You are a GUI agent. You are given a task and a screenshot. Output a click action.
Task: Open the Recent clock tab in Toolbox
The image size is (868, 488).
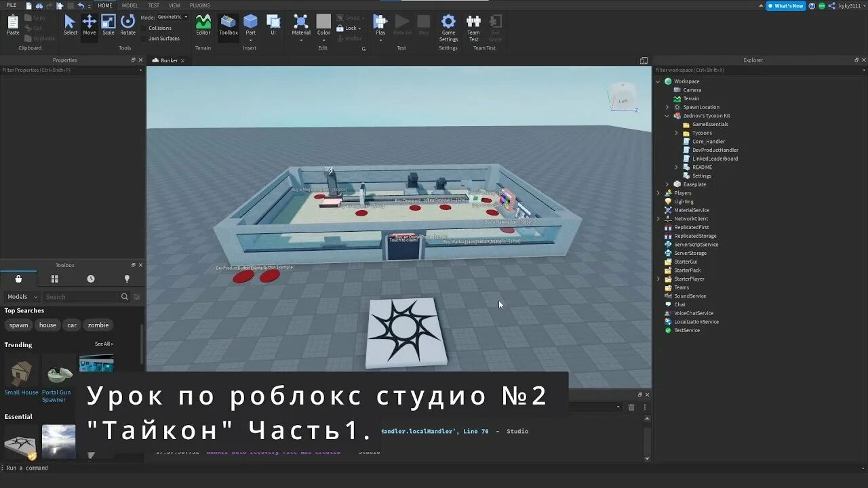(91, 279)
